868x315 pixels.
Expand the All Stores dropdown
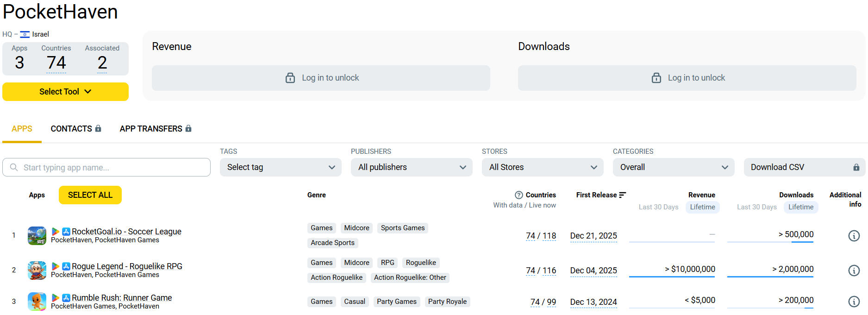[x=543, y=167]
